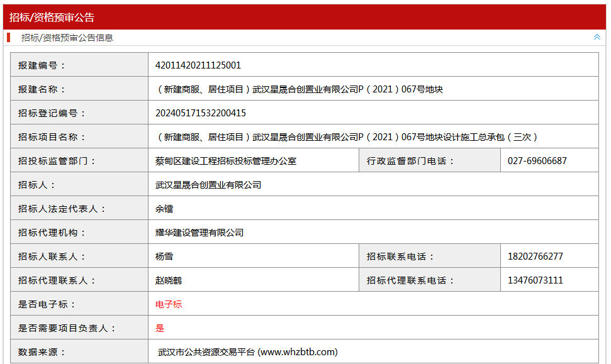Click the agent phone number 13476073111
Image resolution: width=611 pixels, height=364 pixels.
pyautogui.click(x=535, y=280)
